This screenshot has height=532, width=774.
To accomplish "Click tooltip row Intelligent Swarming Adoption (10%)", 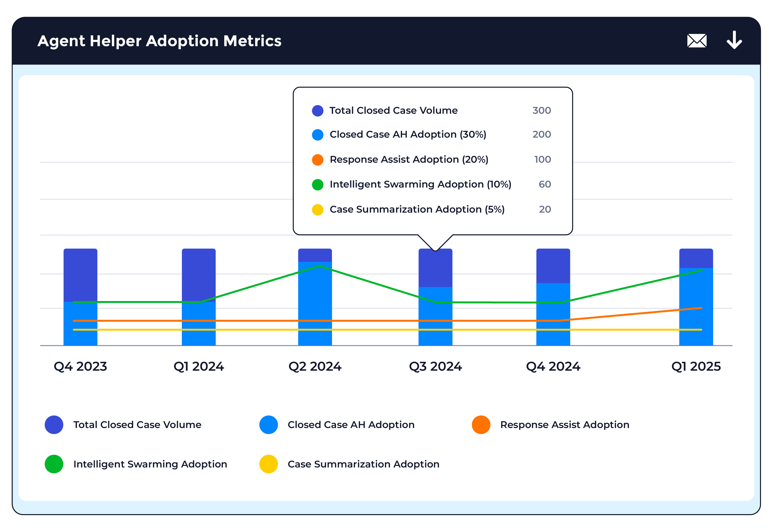I will tap(431, 184).
